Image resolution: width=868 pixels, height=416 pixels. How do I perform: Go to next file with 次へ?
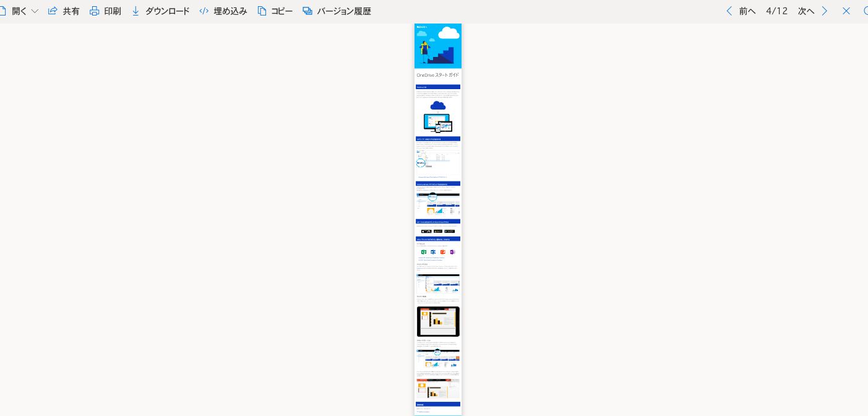(x=813, y=11)
